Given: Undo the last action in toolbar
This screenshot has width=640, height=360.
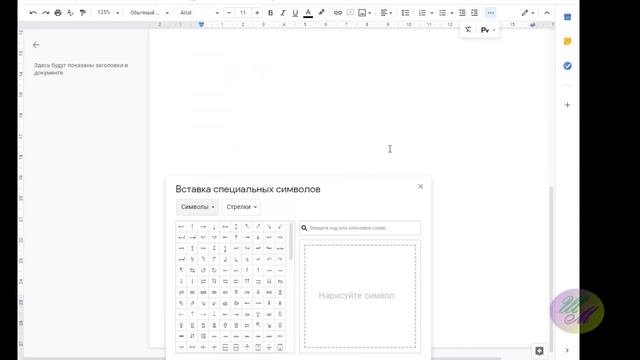Looking at the screenshot, I should click(33, 13).
